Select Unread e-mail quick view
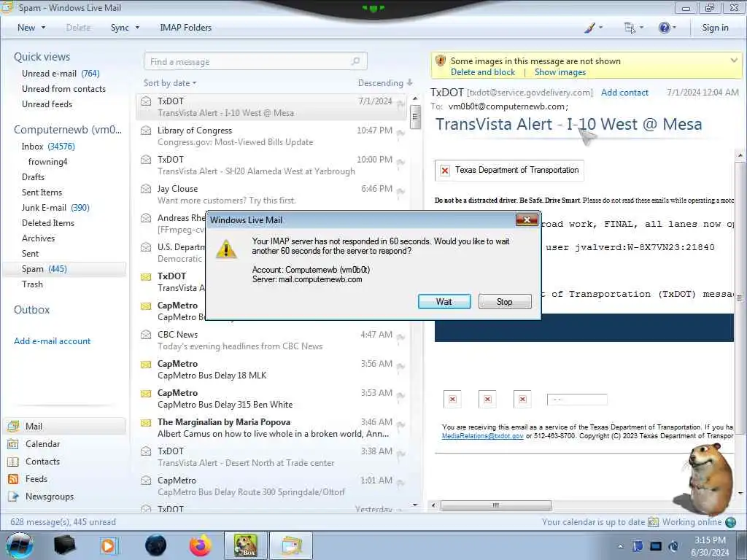The width and height of the screenshot is (747, 560). coord(61,74)
